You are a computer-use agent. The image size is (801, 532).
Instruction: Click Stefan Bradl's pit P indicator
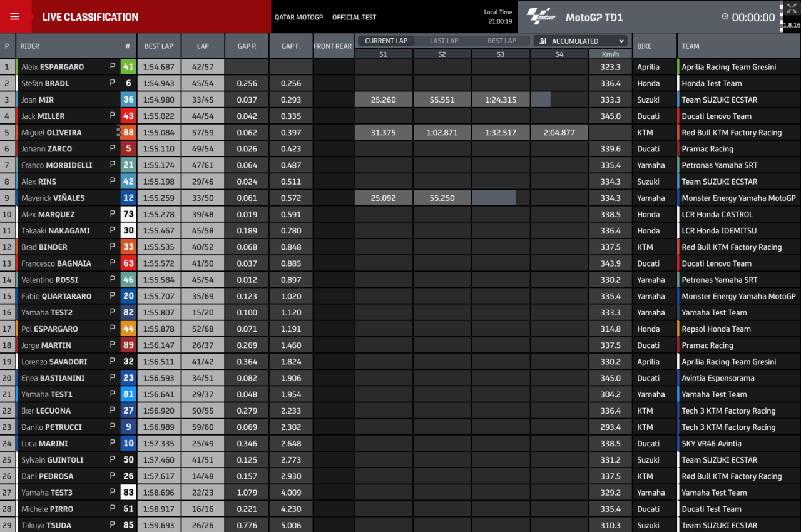[113, 83]
